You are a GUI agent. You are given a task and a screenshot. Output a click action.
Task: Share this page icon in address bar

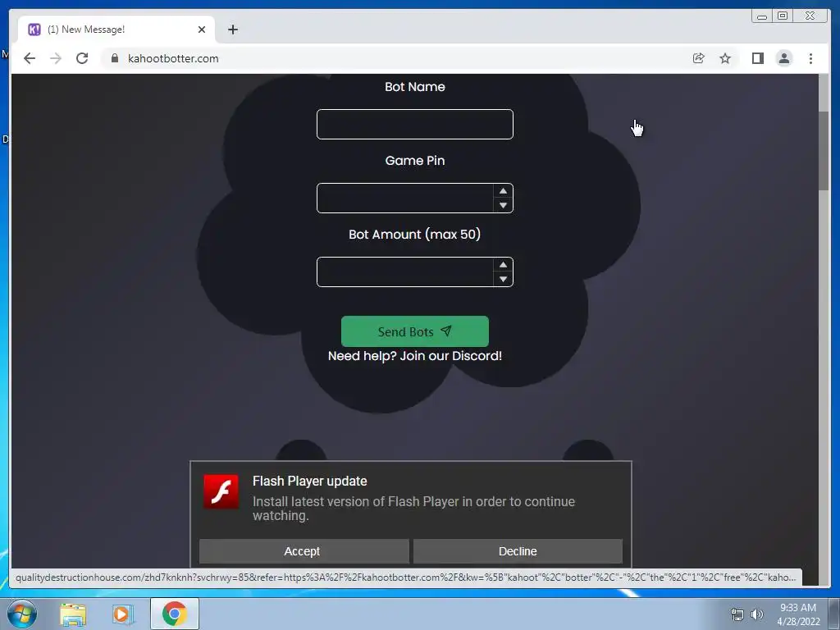click(699, 58)
